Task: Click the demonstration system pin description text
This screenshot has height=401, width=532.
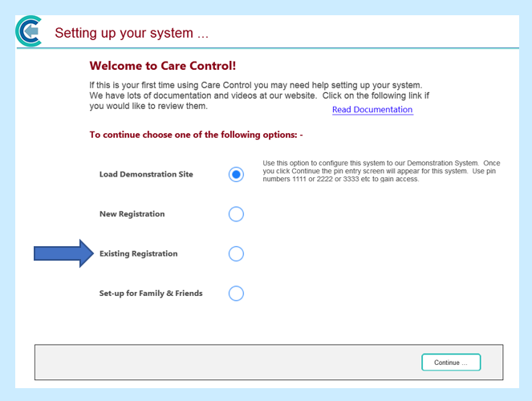Action: pos(381,171)
